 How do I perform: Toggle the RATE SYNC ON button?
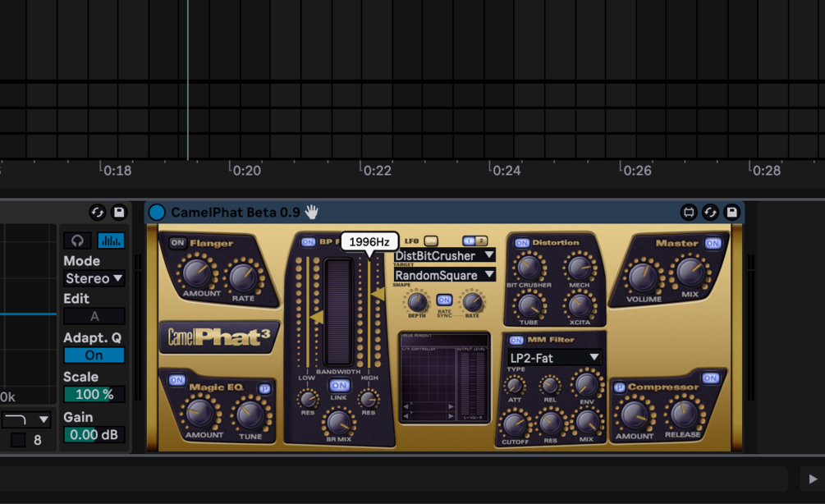click(445, 300)
